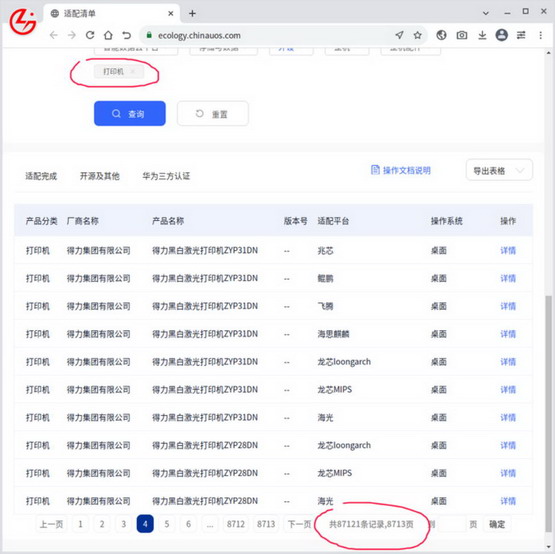
Task: Click the site lock security icon
Action: (149, 35)
